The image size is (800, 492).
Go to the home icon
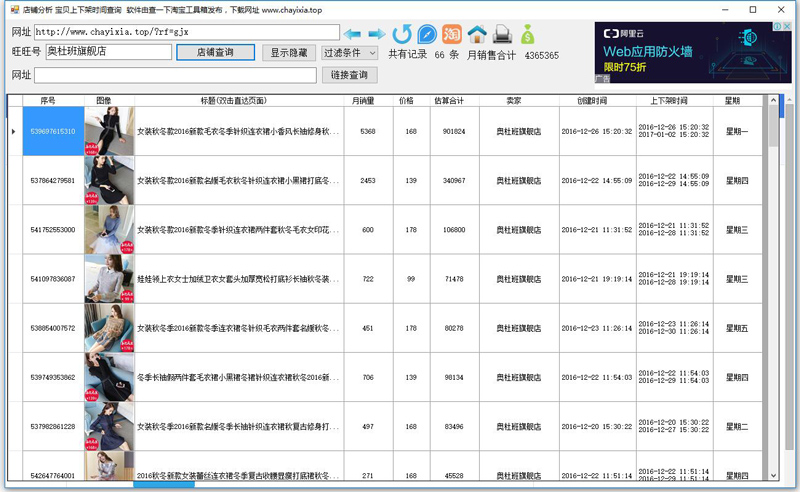click(x=477, y=34)
